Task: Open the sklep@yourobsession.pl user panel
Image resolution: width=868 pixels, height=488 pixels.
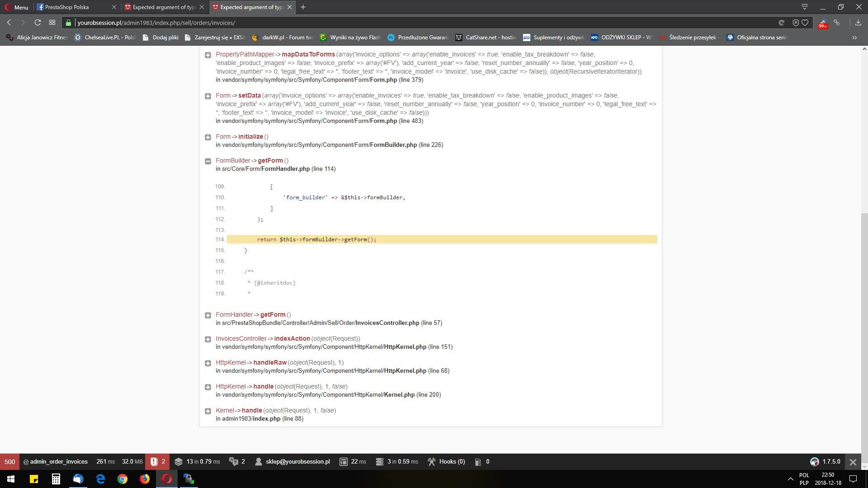Action: 292,462
